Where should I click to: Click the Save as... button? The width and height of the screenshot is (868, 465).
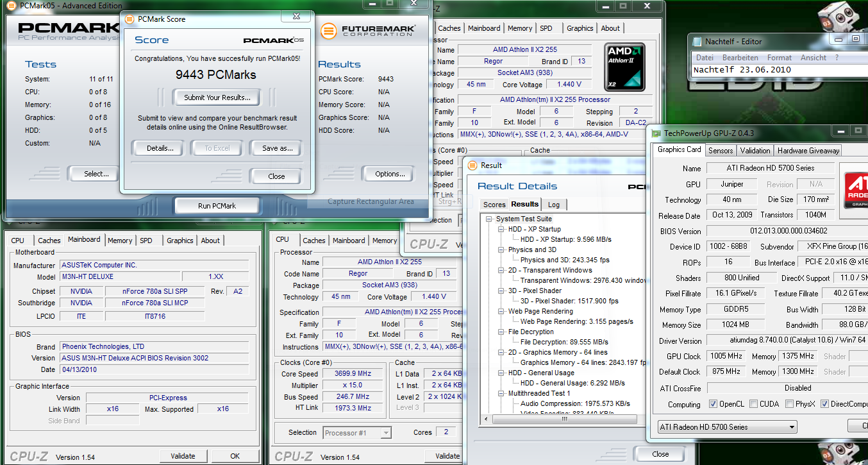(x=278, y=148)
